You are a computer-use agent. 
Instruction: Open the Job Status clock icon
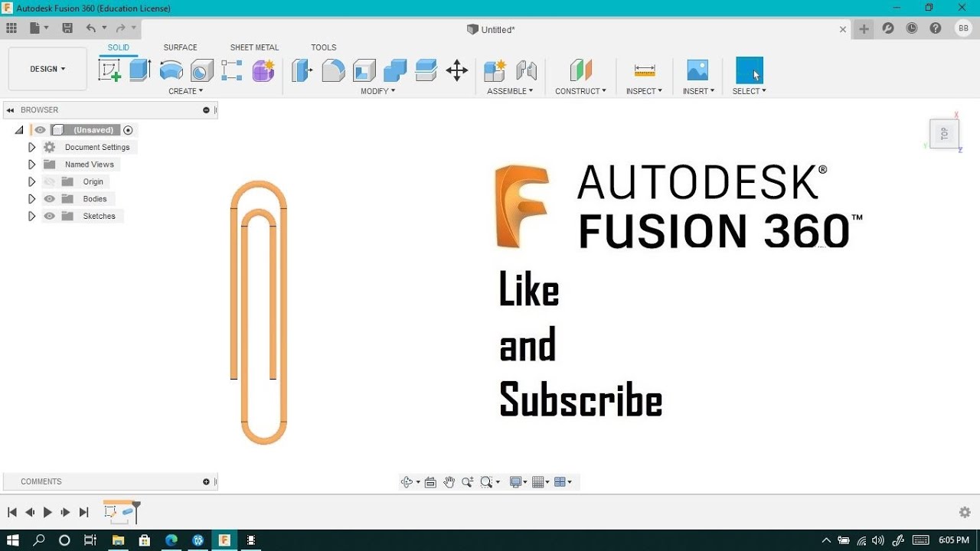[x=912, y=28]
